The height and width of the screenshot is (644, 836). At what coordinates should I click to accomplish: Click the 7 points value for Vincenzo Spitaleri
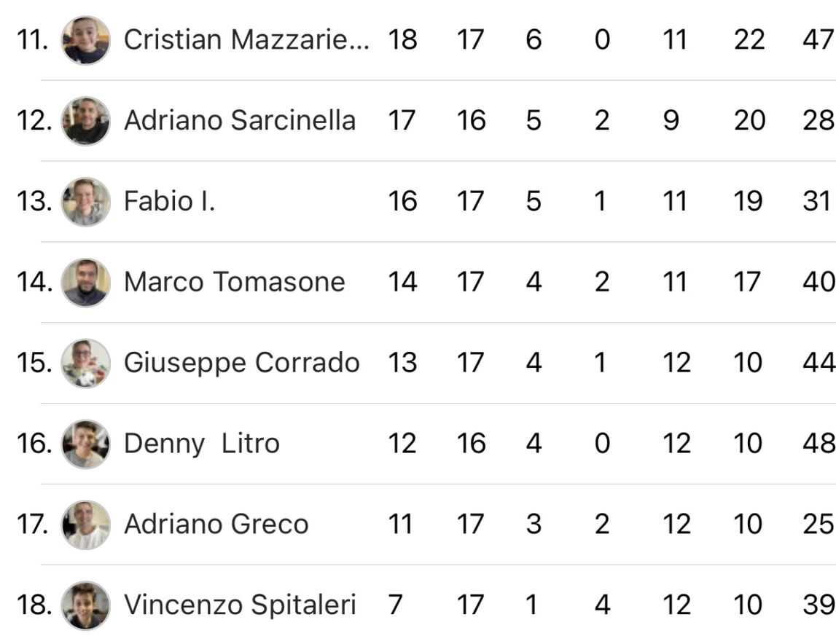pyautogui.click(x=395, y=605)
